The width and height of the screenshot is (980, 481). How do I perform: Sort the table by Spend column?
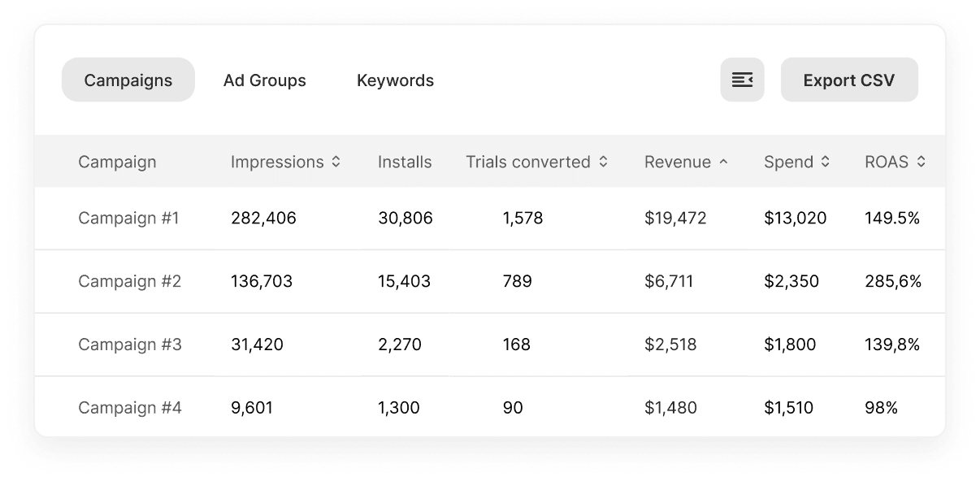[790, 162]
